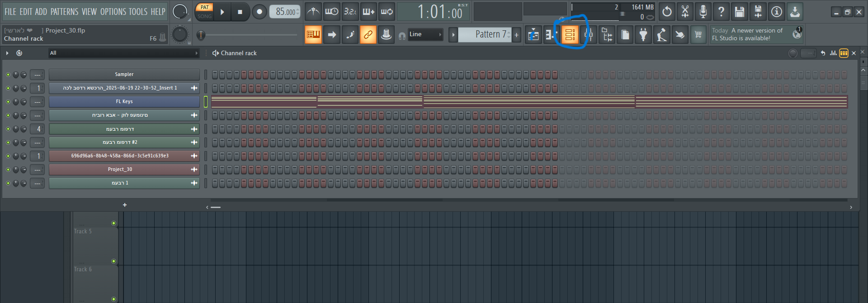868x303 pixels.
Task: Open the PATTERNS menu
Action: (x=64, y=12)
